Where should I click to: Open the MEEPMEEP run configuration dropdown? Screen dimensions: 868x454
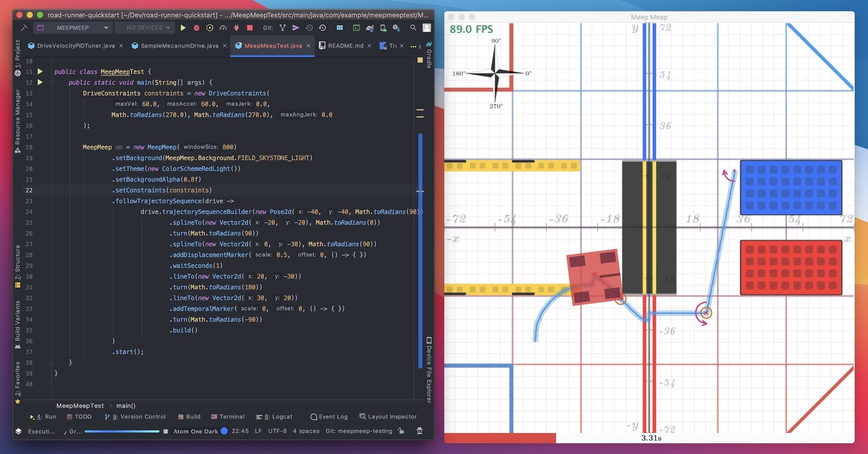(x=73, y=28)
